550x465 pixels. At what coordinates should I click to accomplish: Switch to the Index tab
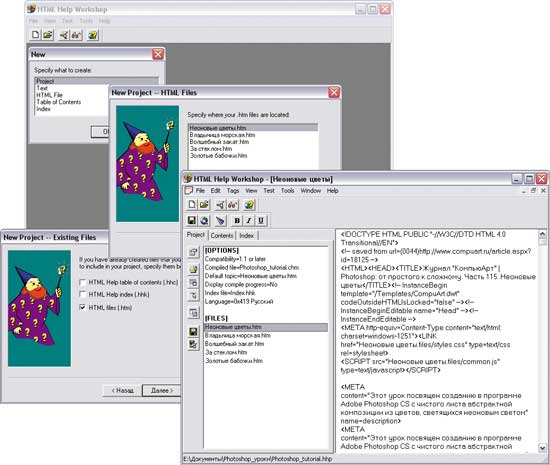247,236
